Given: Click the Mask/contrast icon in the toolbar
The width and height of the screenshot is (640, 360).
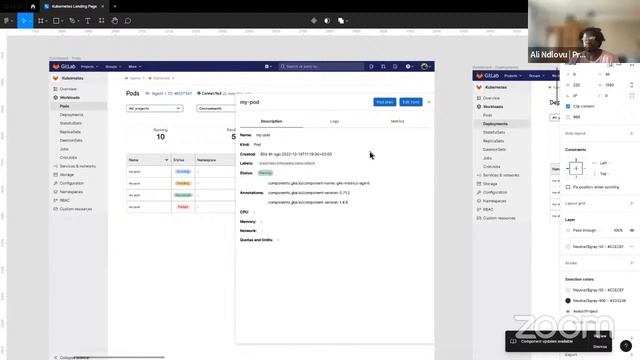Looking at the screenshot, I should [x=327, y=20].
